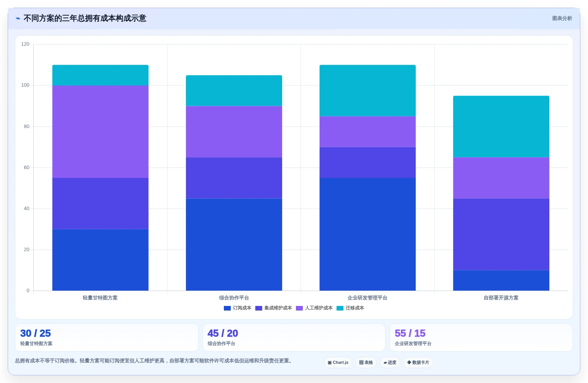This screenshot has width=588, height=383.
Task: Toggle the 集成维护成本 legend swatch
Action: (x=259, y=308)
